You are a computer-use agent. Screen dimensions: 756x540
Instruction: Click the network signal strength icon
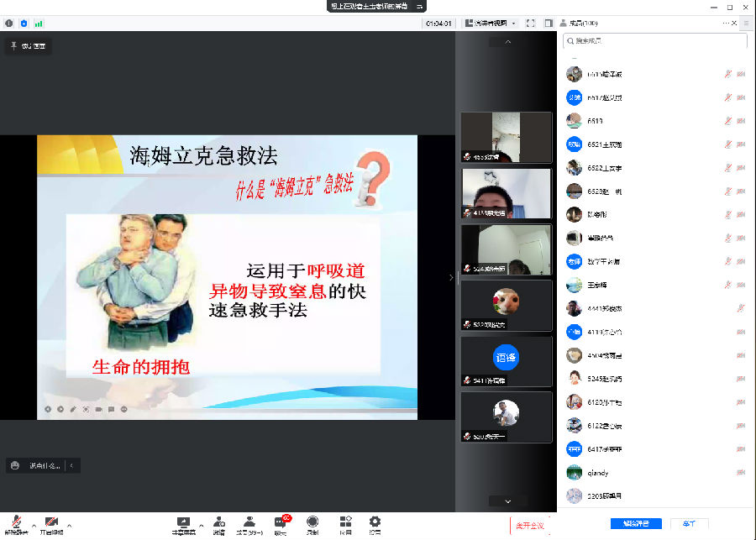[x=39, y=24]
